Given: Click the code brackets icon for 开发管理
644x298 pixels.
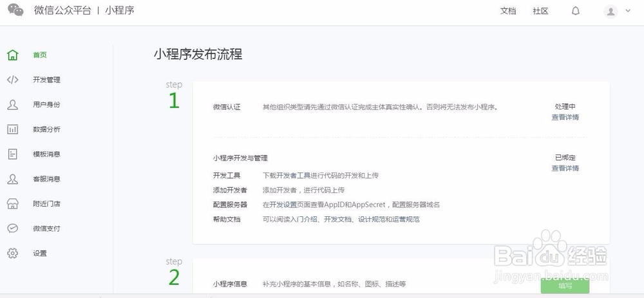Looking at the screenshot, I should click(13, 80).
